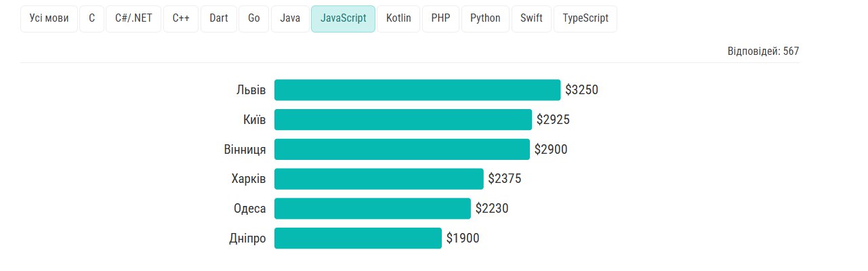Click the Одеса salary bar
Image resolution: width=868 pixels, height=271 pixels.
point(372,209)
